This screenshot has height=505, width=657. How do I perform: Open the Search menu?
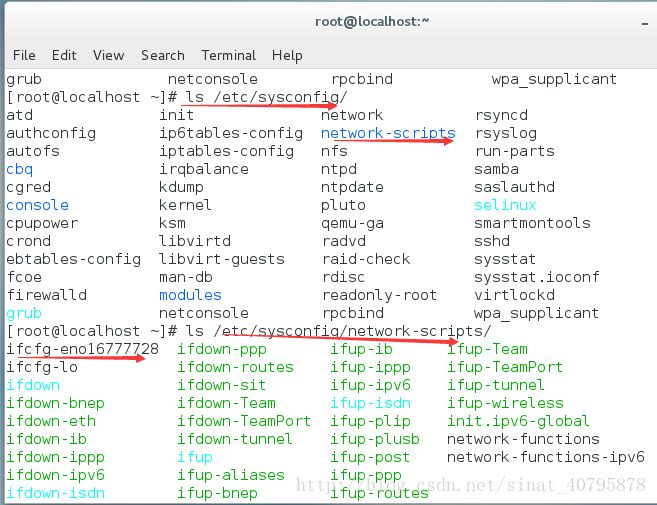(x=162, y=55)
